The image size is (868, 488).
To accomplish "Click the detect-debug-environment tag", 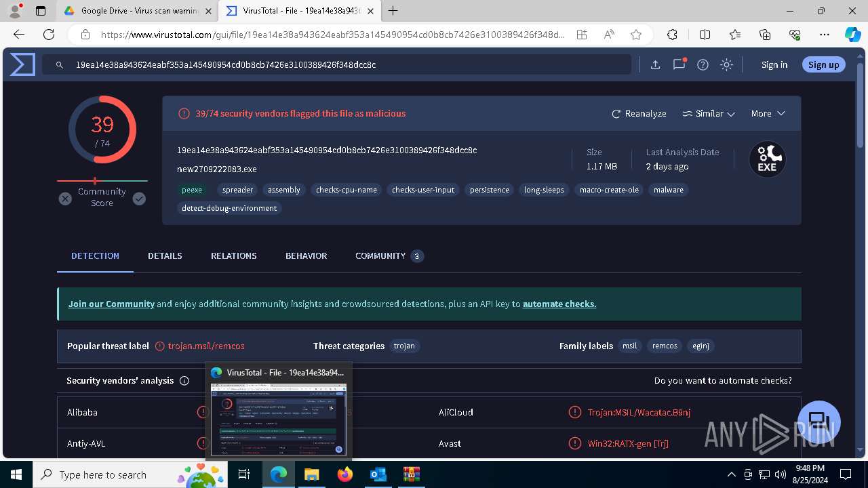I will [229, 208].
